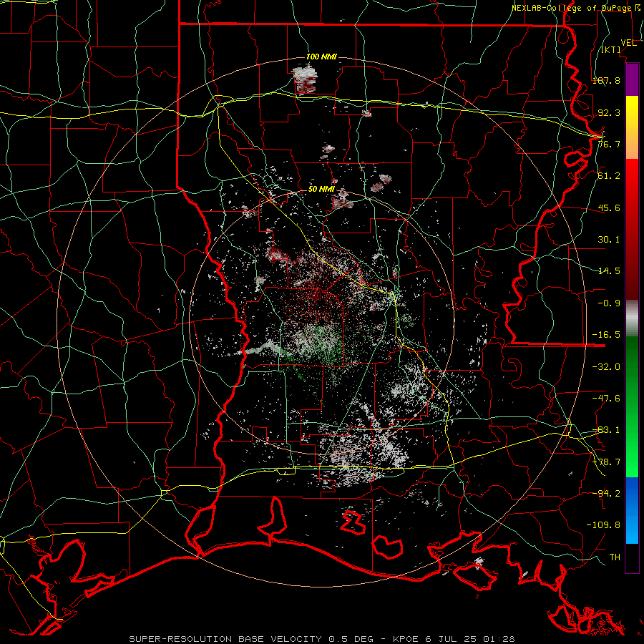The width and height of the screenshot is (644, 644).
Task: Pick the bright green segment near -78.7
Action: pyautogui.click(x=632, y=462)
